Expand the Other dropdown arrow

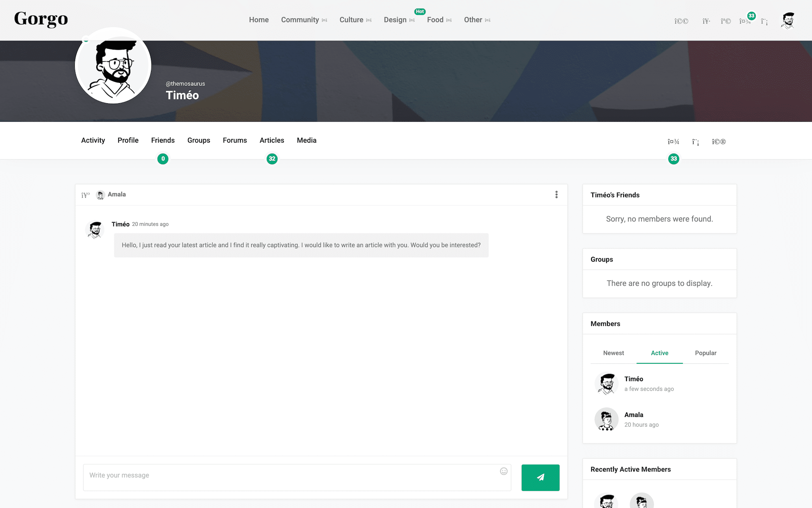point(488,20)
